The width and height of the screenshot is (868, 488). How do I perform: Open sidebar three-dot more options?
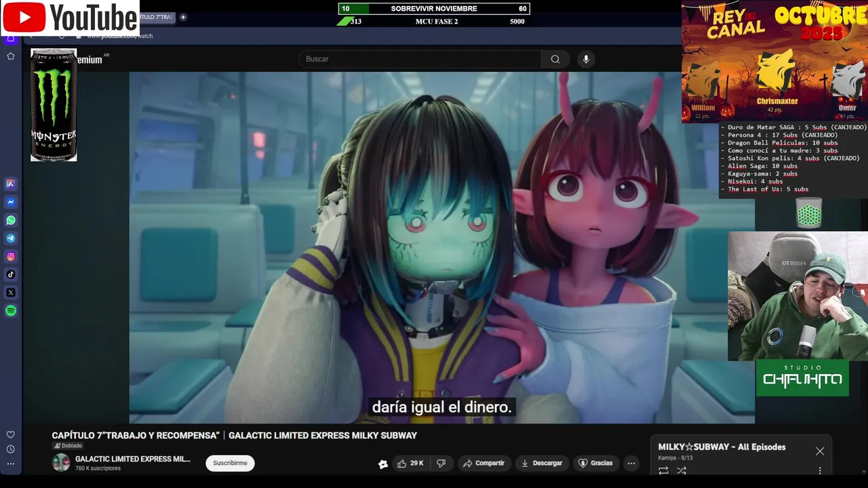[11, 464]
